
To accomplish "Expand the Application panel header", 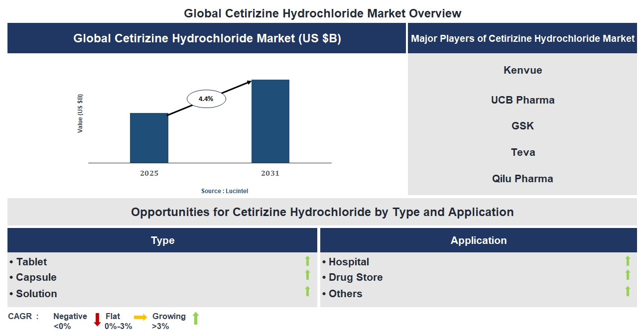I will click(x=479, y=240).
